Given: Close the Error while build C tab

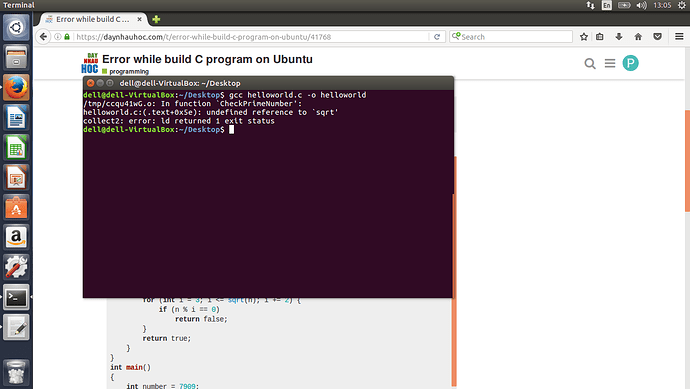Looking at the screenshot, I should click(x=139, y=19).
